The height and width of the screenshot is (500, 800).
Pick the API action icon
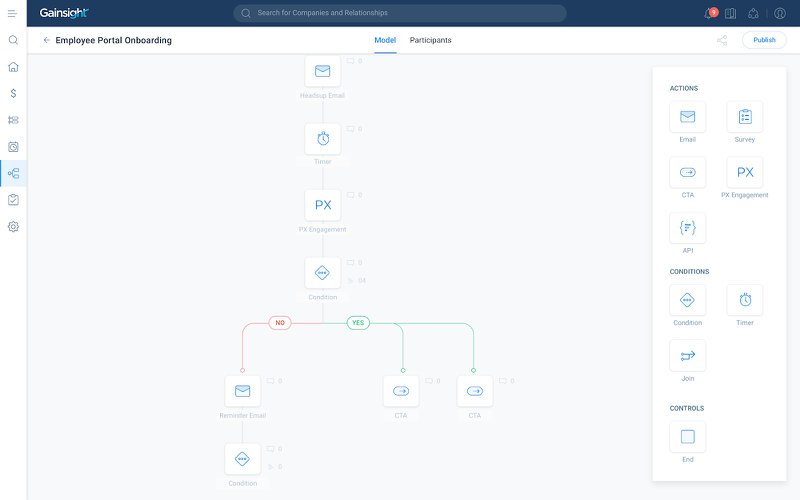(x=687, y=228)
